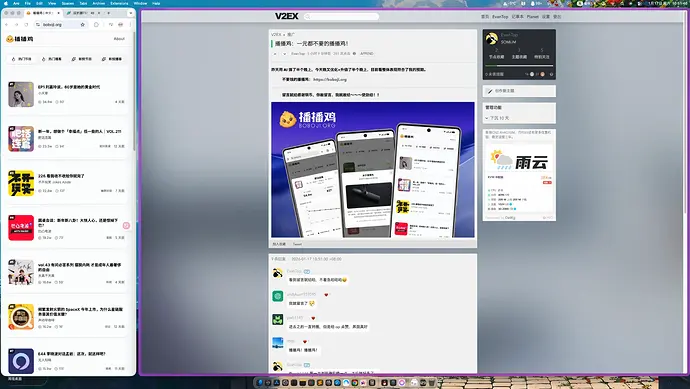
Task: Click the boboji.org address bar
Action: 61,25
